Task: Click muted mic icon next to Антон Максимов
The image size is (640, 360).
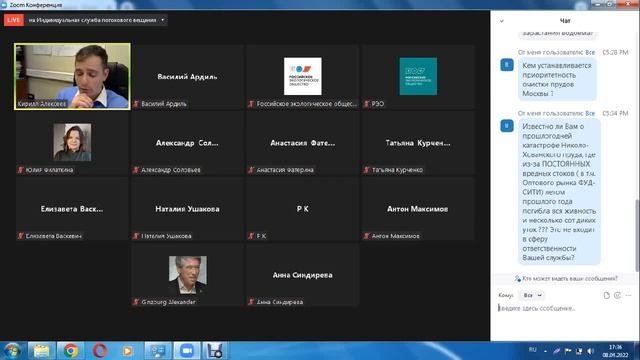Action: (367, 236)
